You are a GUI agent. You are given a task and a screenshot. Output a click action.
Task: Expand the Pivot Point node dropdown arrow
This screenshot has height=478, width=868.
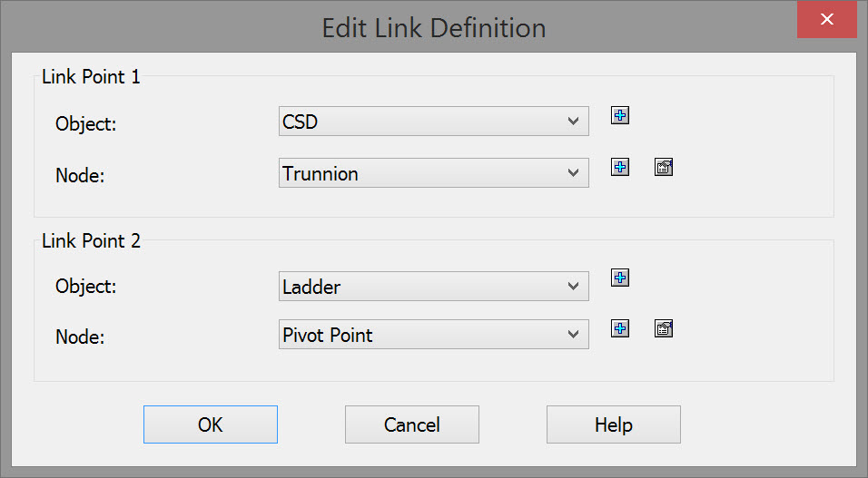click(x=572, y=335)
